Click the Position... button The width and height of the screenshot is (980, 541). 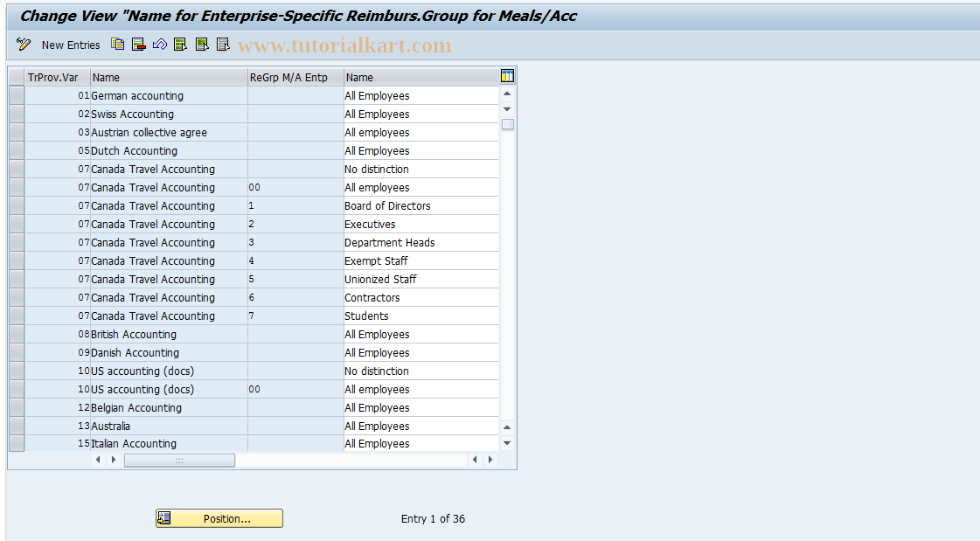219,518
